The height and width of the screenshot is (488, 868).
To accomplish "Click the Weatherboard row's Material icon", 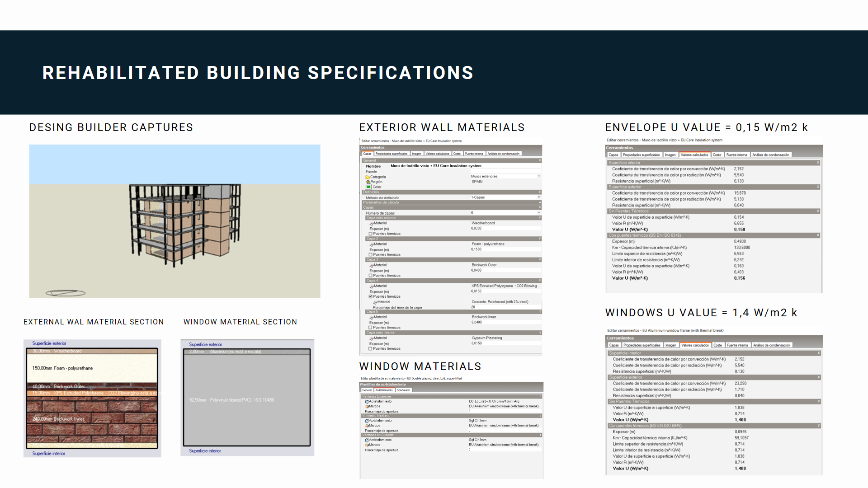I will point(372,223).
